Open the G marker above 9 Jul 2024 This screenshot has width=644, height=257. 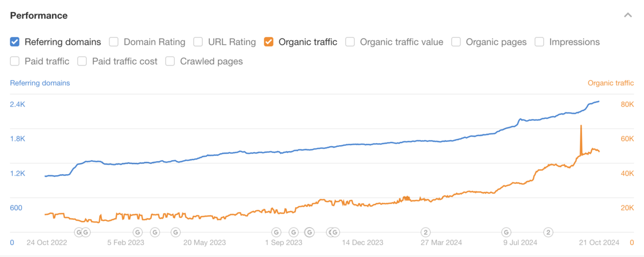tap(506, 232)
